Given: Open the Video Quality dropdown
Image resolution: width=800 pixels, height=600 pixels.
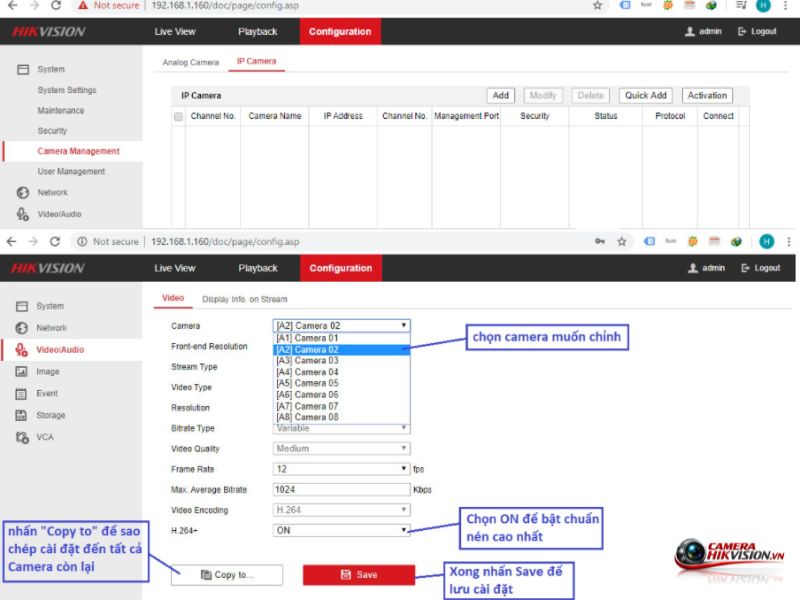Looking at the screenshot, I should click(x=341, y=448).
